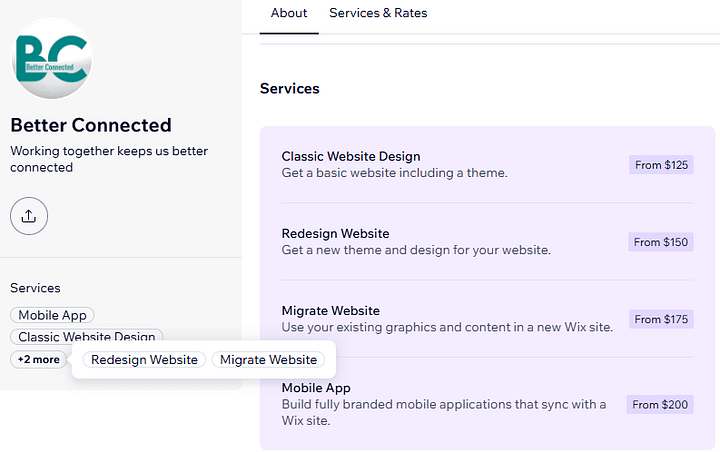Expand the +2 more services tag
The image size is (720, 452).
tap(38, 359)
